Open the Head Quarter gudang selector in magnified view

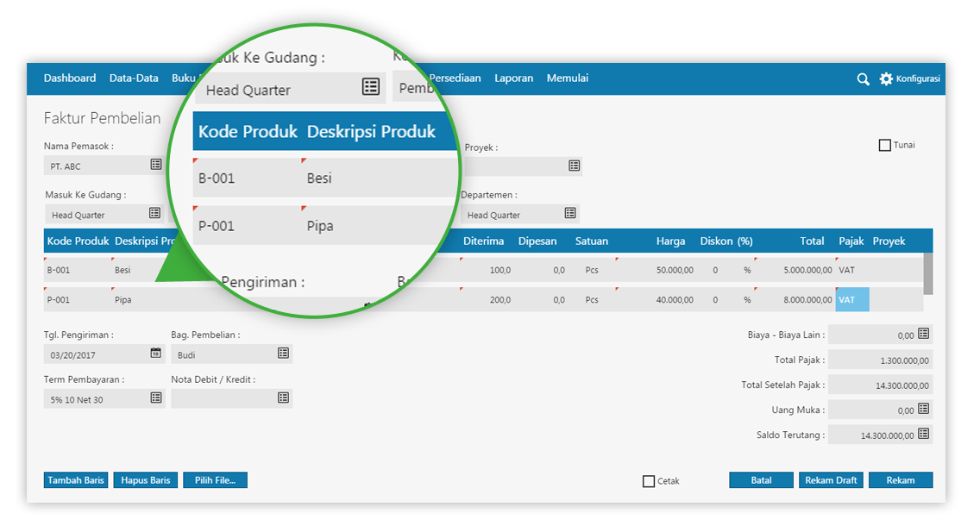[x=370, y=86]
